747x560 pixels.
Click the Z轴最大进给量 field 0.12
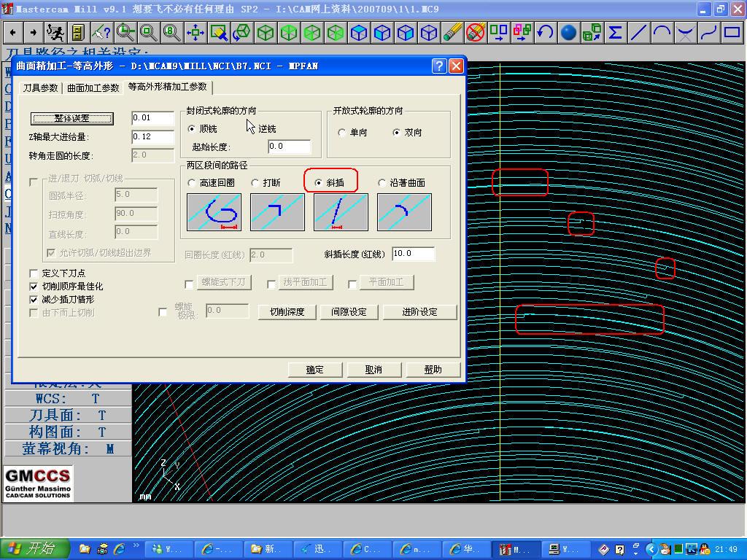click(x=153, y=136)
